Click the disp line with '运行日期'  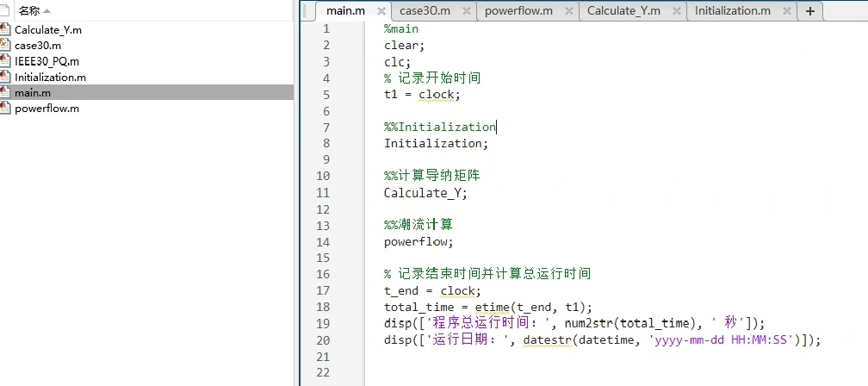tap(602, 340)
